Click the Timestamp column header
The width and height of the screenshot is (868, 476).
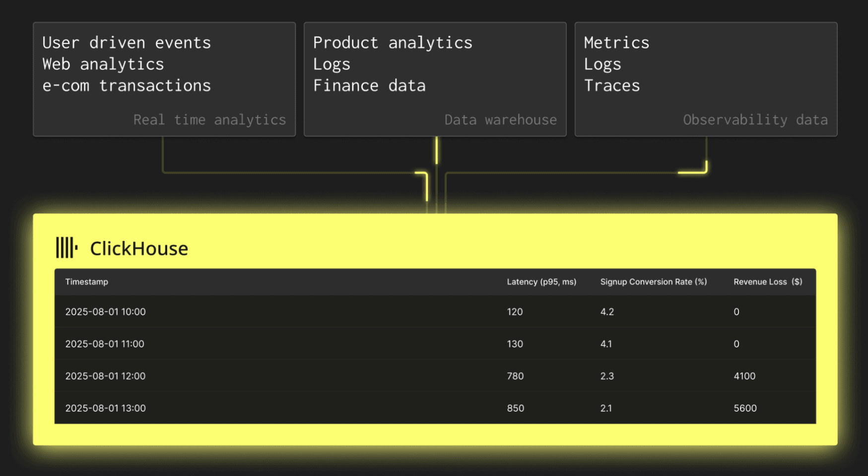pos(87,282)
